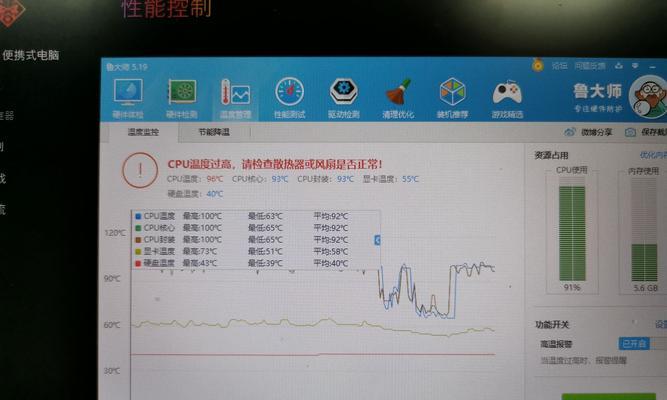Open title bar main menu dropdown arrow
Viewport: 667px width, 400px height.
pyautogui.click(x=635, y=66)
